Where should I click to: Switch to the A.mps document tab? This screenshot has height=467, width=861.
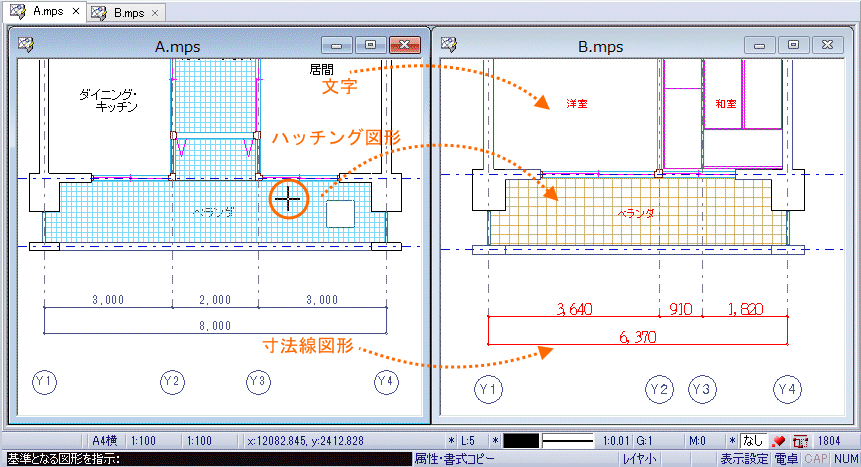(x=48, y=12)
